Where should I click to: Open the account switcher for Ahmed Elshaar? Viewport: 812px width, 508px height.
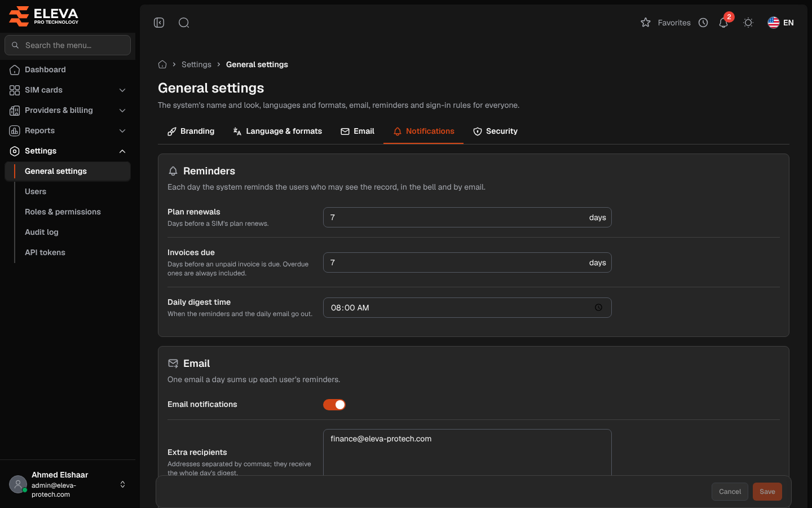pyautogui.click(x=122, y=484)
